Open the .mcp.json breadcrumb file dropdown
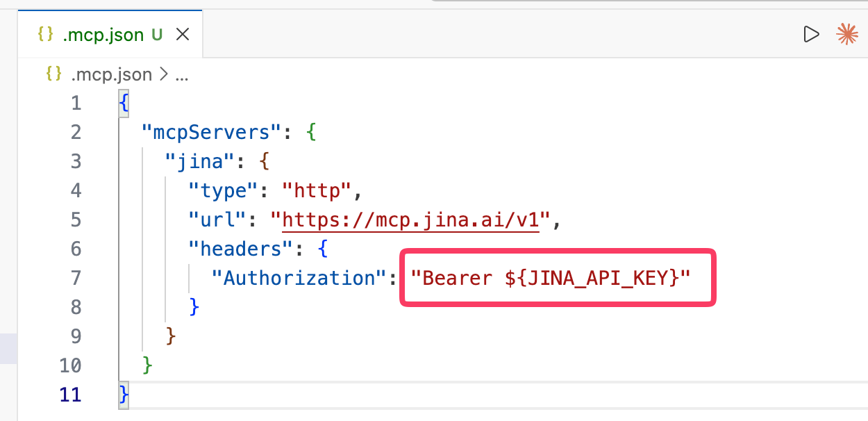Screen dimensions: 868x421 pyautogui.click(x=111, y=74)
